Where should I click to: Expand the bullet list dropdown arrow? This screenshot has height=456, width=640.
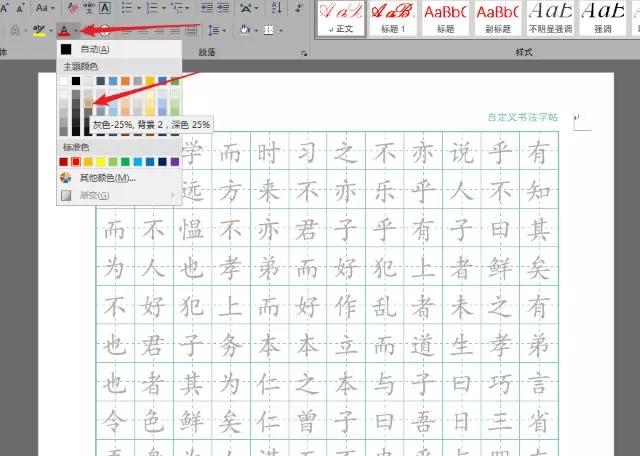pyautogui.click(x=139, y=8)
